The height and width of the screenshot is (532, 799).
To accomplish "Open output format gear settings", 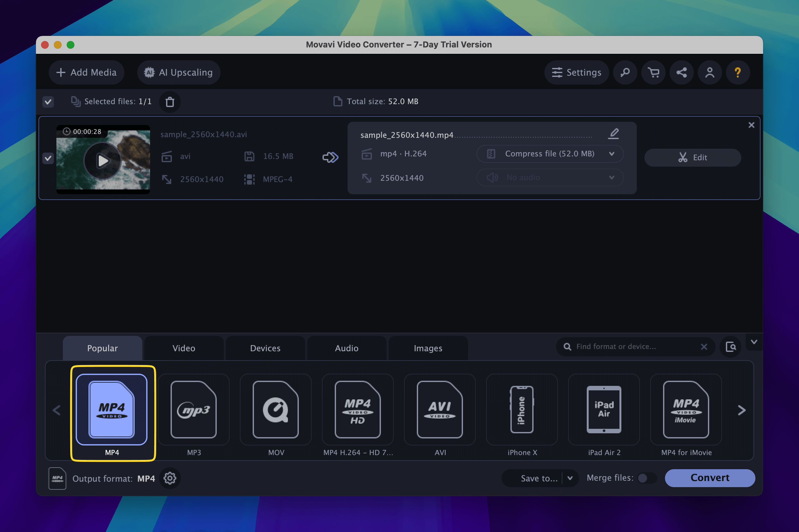I will coord(170,478).
